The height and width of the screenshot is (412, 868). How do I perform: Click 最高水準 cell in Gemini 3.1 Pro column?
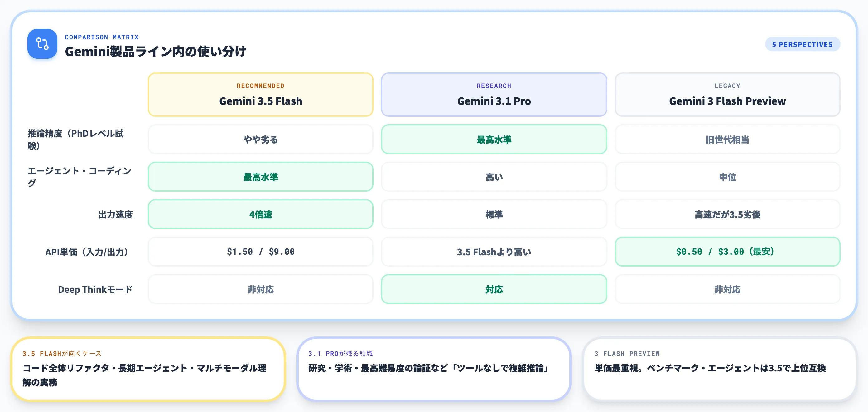494,139
